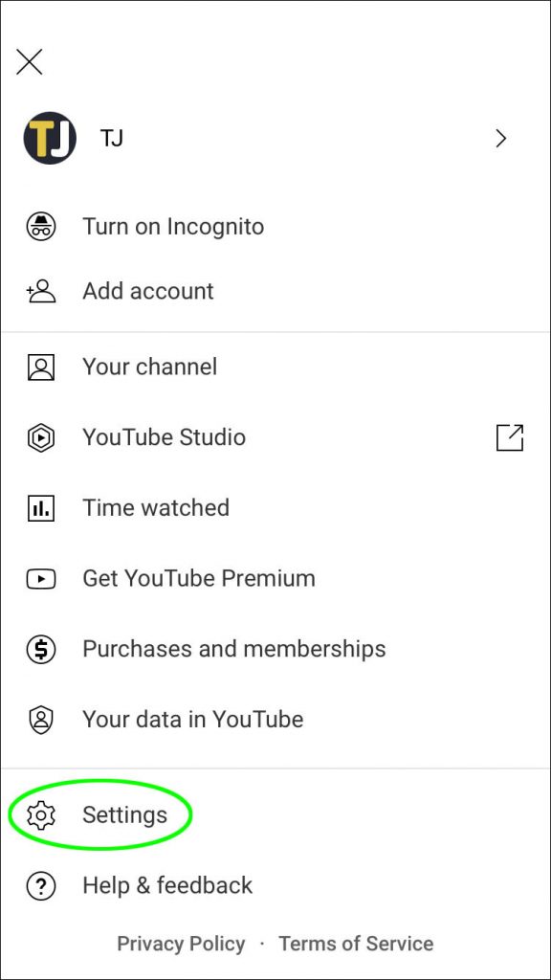
Task: Open Get YouTube Premium
Action: click(199, 578)
